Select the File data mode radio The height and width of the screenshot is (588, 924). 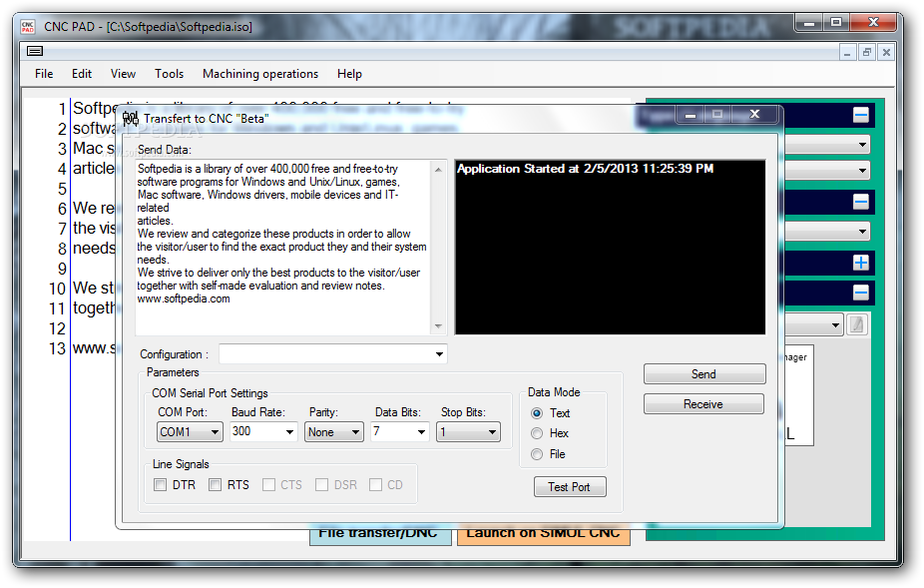click(x=537, y=454)
